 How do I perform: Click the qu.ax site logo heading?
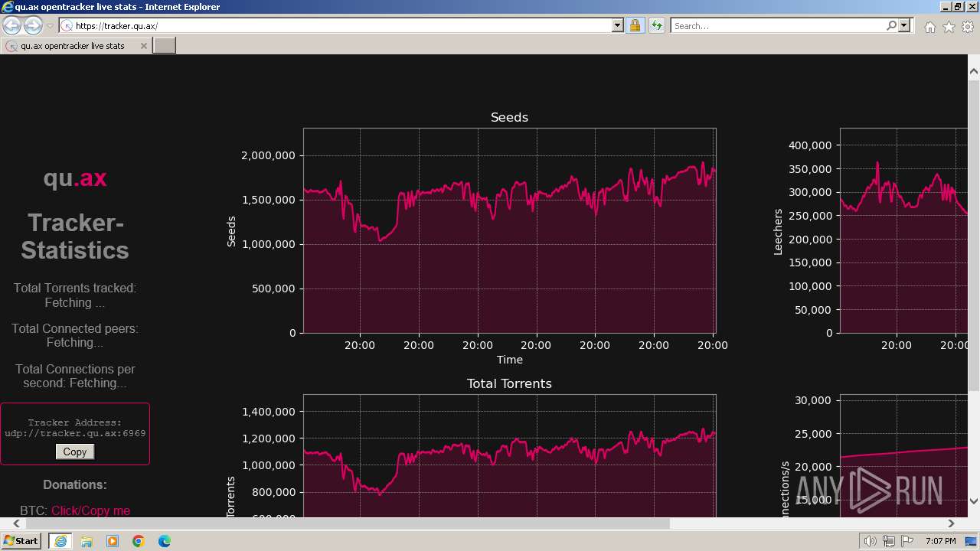coord(75,178)
